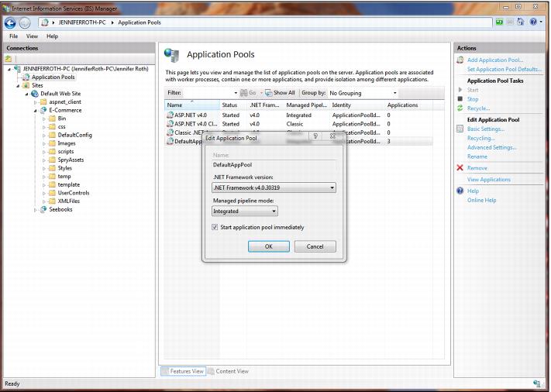Click the Stop square icon in Actions
Viewport: 551px width, 392px height.
tap(460, 98)
